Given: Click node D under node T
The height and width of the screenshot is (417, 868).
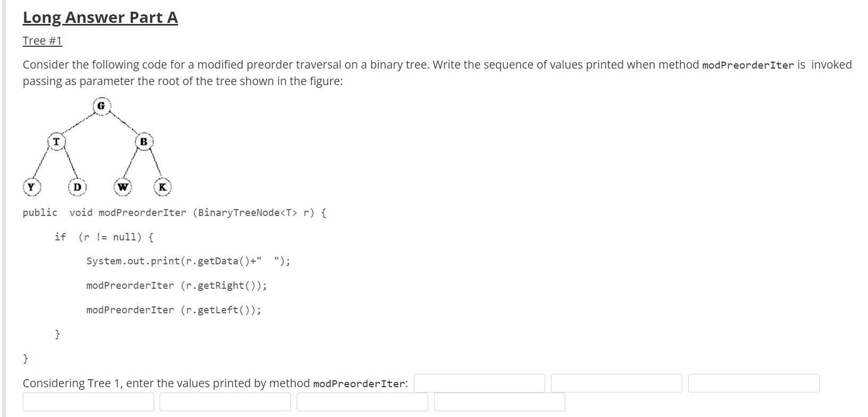Looking at the screenshot, I should click(78, 187).
